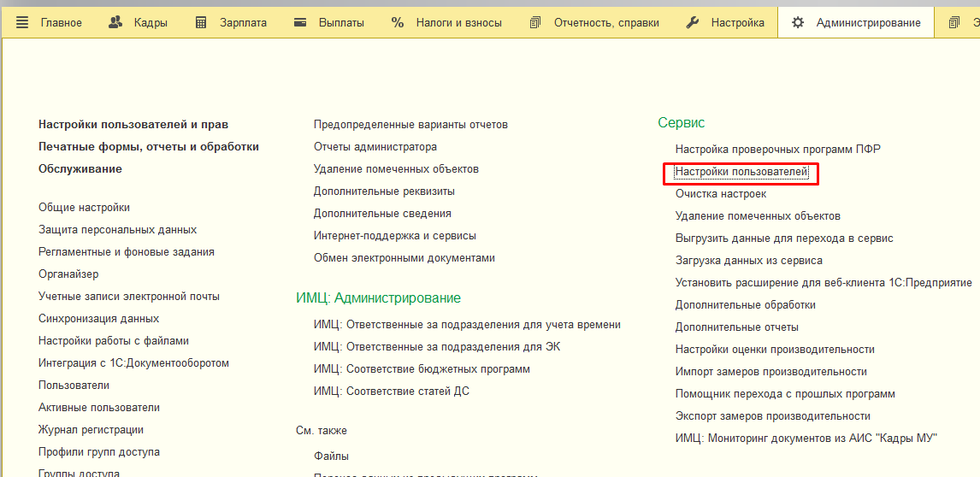Click the Настройка wrench icon
The height and width of the screenshot is (477, 980).
pyautogui.click(x=693, y=23)
